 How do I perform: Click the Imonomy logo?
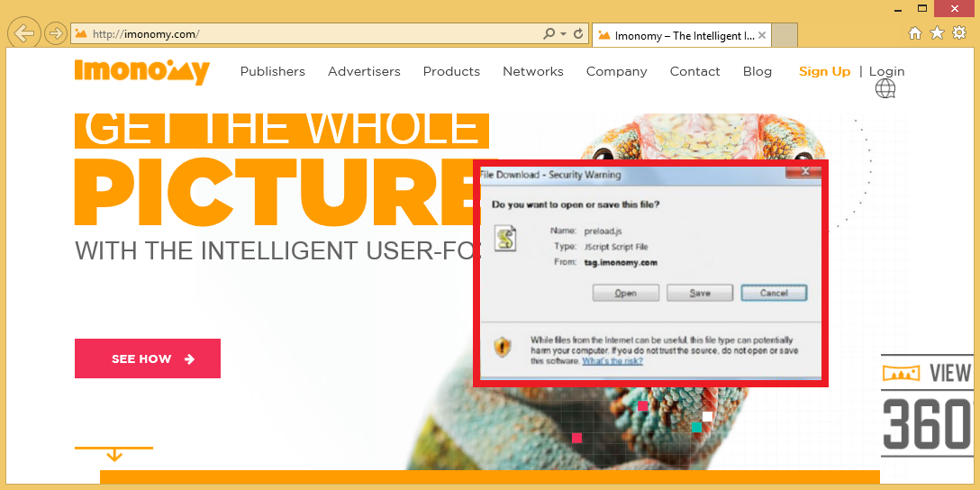point(141,71)
